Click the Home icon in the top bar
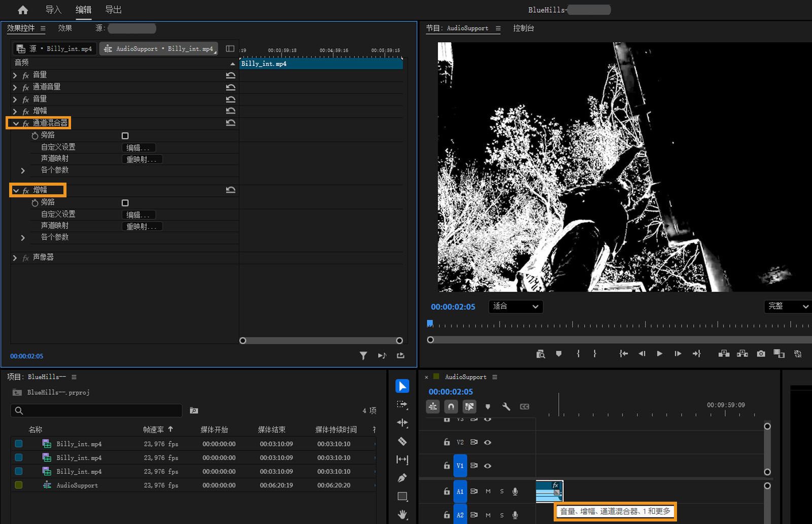812x524 pixels. tap(23, 10)
